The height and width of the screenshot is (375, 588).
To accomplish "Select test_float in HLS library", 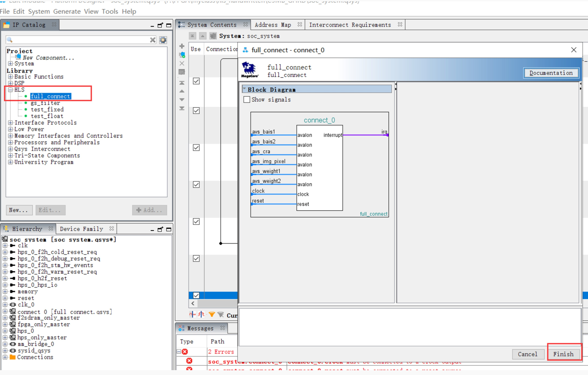I will (x=47, y=116).
